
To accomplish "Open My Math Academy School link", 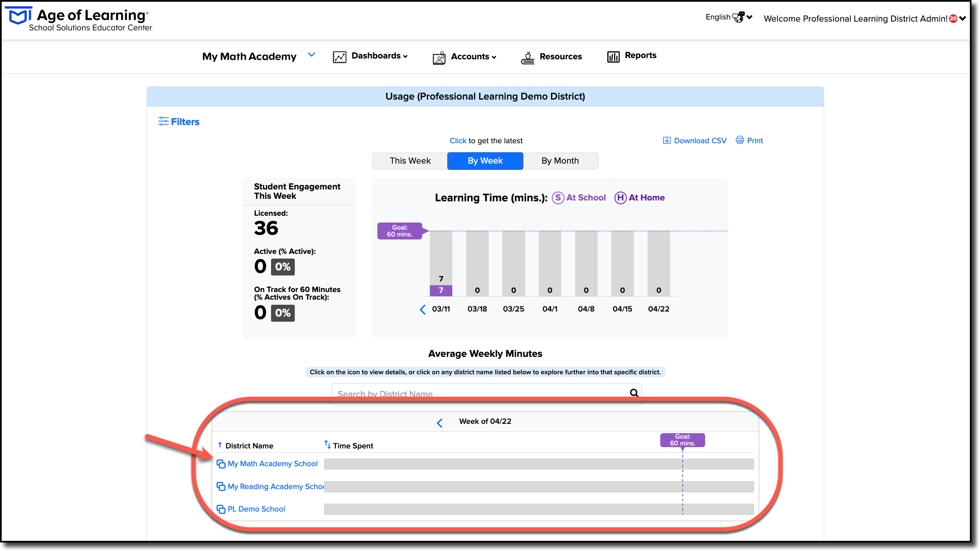I will point(273,464).
